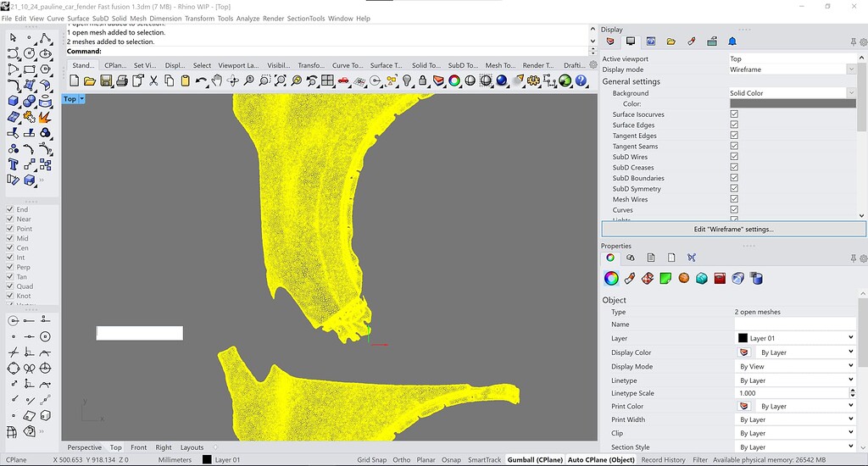Open the SectionTools menu
Image resolution: width=868 pixels, height=466 pixels.
tap(305, 19)
